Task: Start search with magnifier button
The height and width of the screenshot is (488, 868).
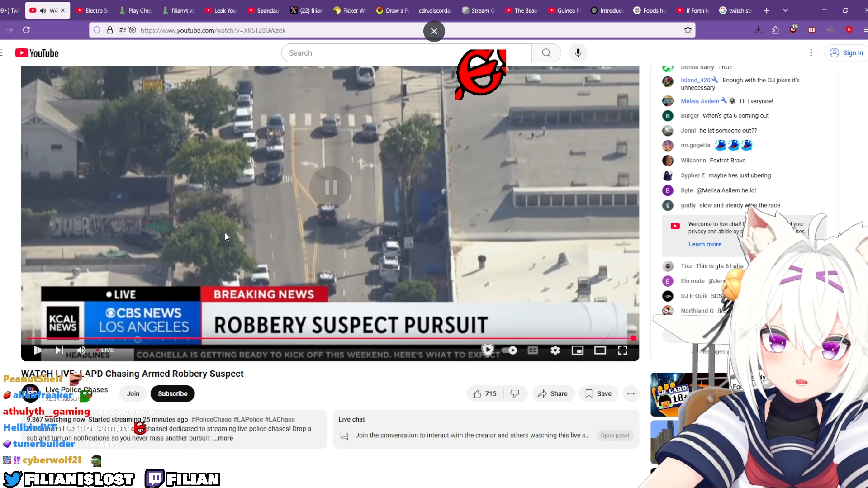Action: click(x=546, y=53)
